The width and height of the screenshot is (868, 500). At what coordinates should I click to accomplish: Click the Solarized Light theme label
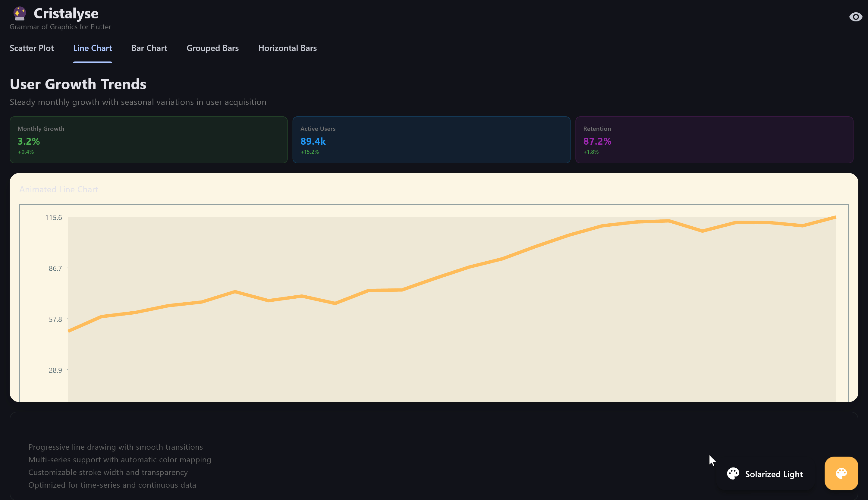pyautogui.click(x=774, y=474)
